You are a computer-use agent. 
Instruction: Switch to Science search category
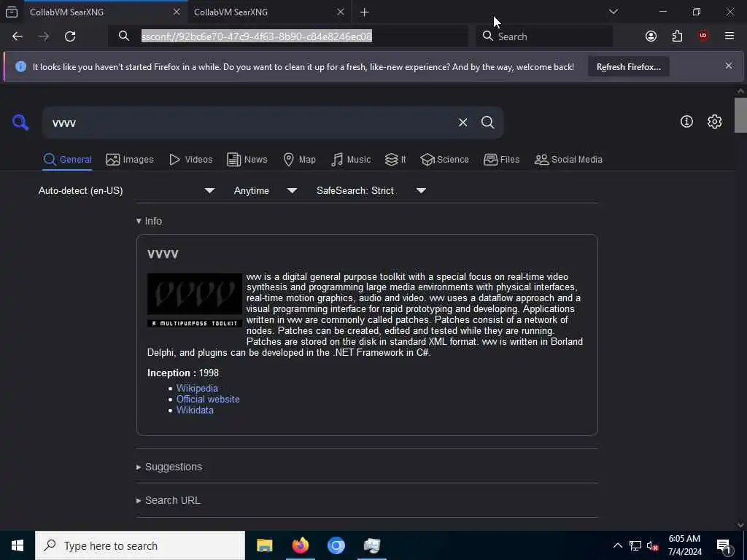point(444,160)
